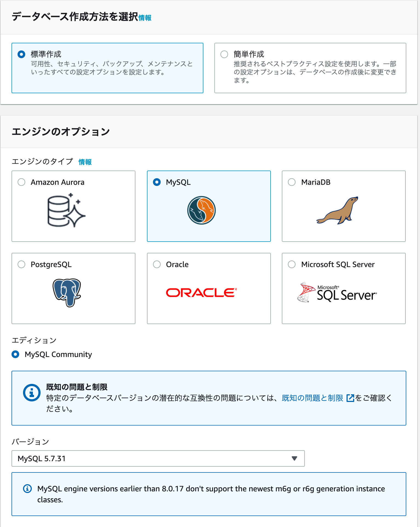Click the MySQL Community label text
The width and height of the screenshot is (420, 527).
click(58, 355)
